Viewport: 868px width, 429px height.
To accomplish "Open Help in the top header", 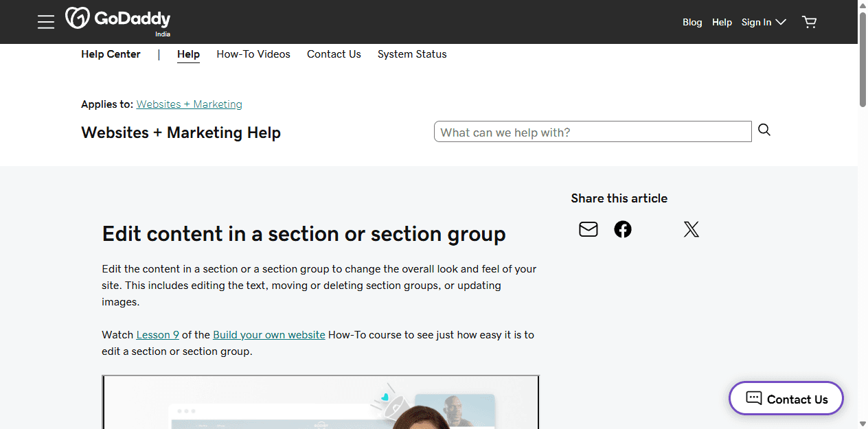I will (722, 22).
